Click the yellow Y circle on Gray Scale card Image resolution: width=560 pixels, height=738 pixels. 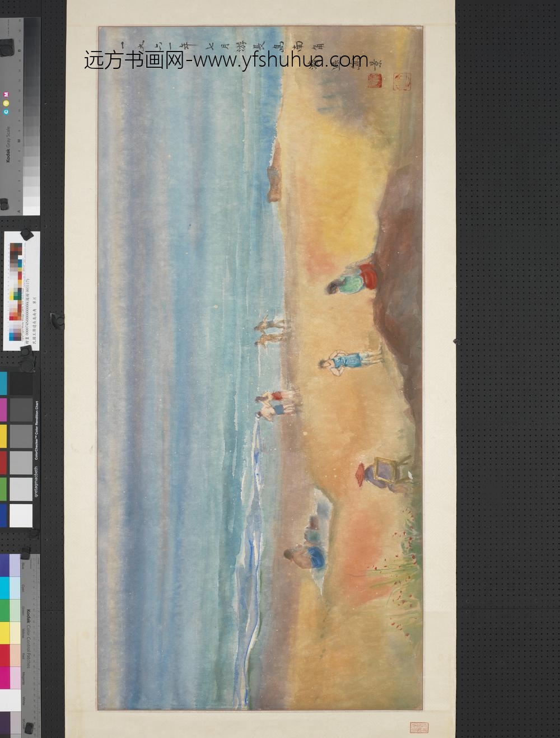(6, 103)
